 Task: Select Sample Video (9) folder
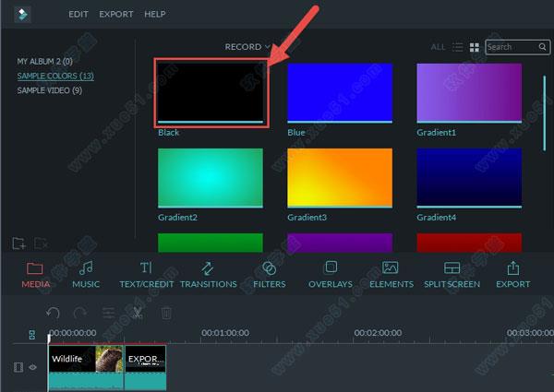(49, 90)
